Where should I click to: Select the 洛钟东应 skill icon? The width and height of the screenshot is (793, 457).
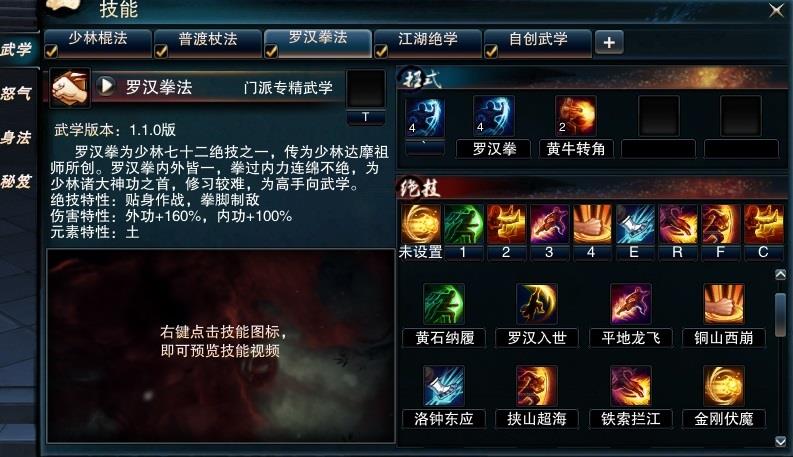(x=444, y=386)
